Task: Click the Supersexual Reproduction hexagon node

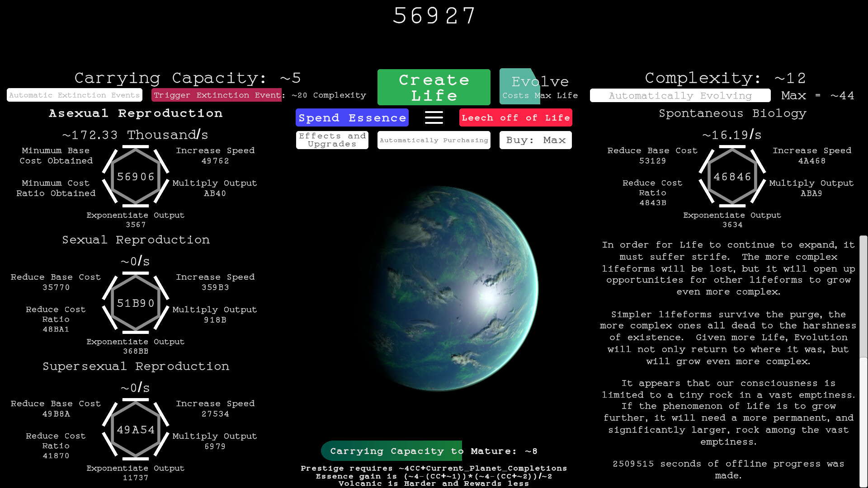Action: click(x=136, y=430)
